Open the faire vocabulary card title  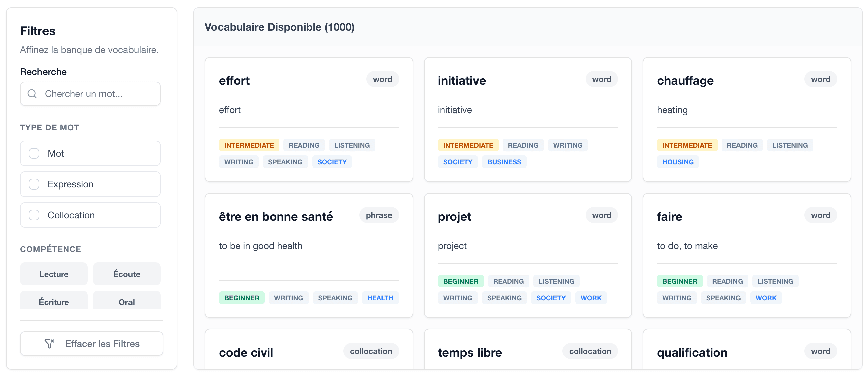point(669,217)
